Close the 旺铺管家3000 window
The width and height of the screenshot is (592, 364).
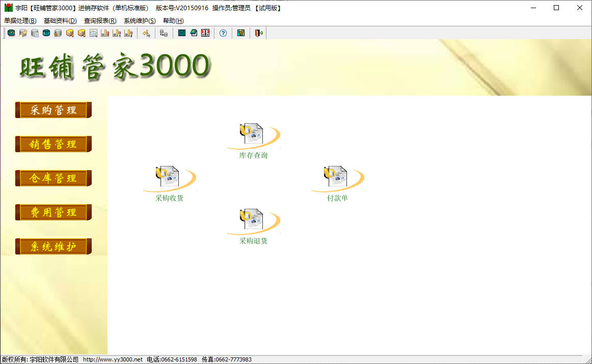click(580, 8)
